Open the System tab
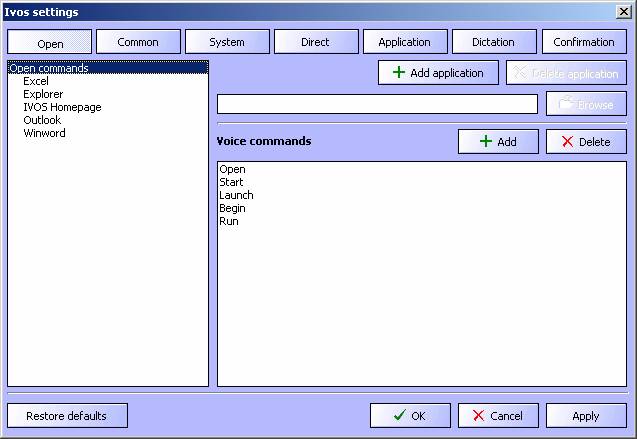 click(x=227, y=41)
